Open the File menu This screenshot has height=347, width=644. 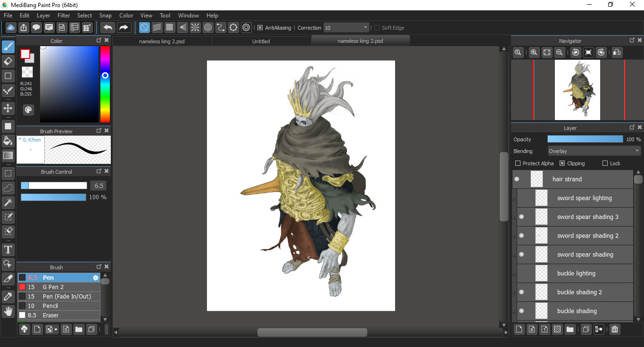(8, 16)
